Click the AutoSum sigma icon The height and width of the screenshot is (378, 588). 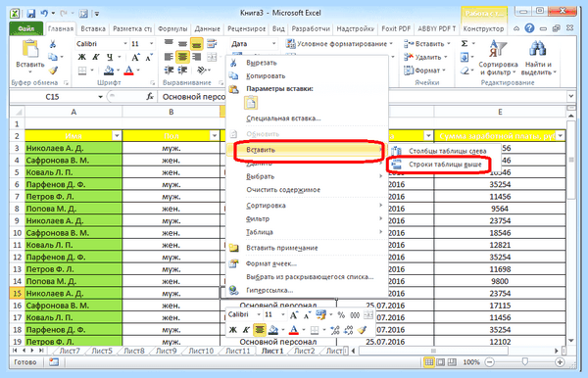point(465,43)
